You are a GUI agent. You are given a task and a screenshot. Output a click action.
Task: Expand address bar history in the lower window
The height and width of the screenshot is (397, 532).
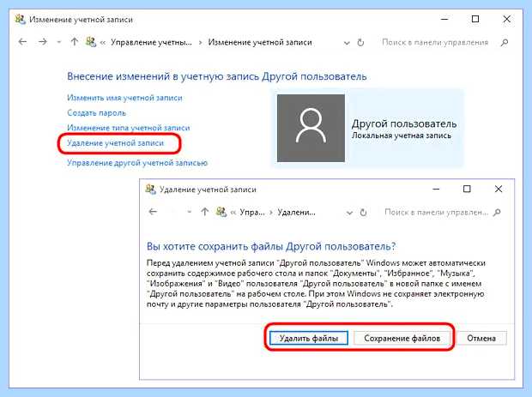(349, 213)
